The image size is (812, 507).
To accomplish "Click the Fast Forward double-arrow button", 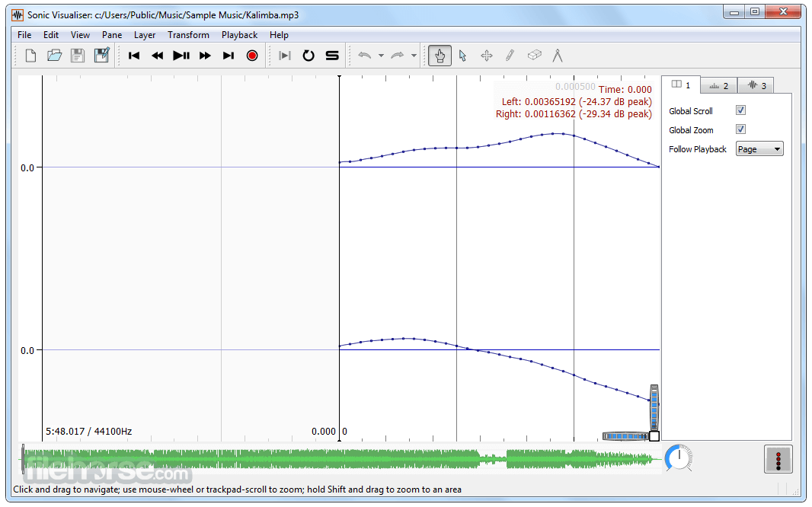I will tap(205, 56).
